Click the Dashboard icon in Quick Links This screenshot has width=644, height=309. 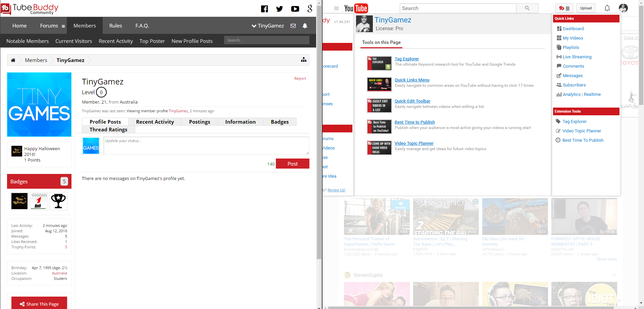click(x=559, y=29)
